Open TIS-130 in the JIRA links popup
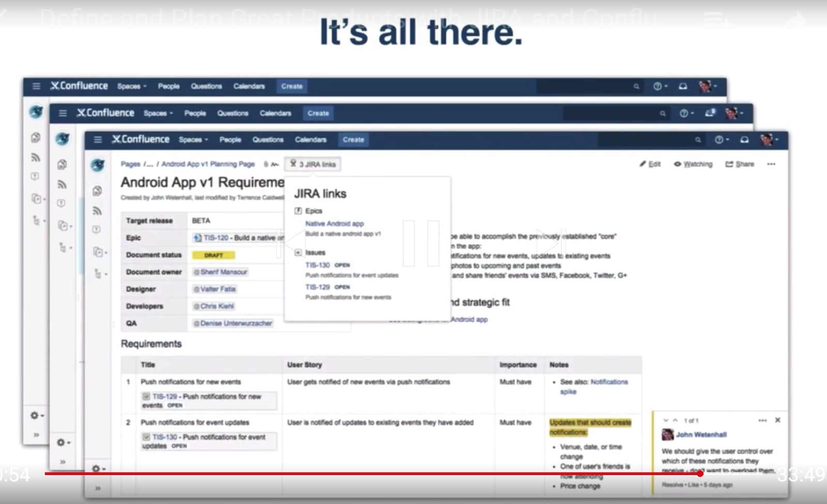Image resolution: width=827 pixels, height=504 pixels. coord(317,265)
